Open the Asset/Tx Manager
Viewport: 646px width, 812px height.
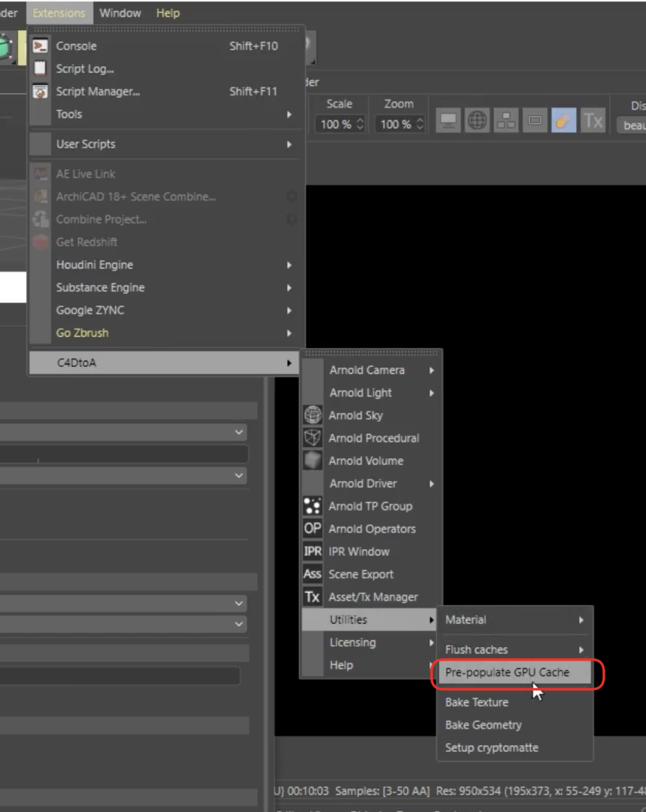371,597
